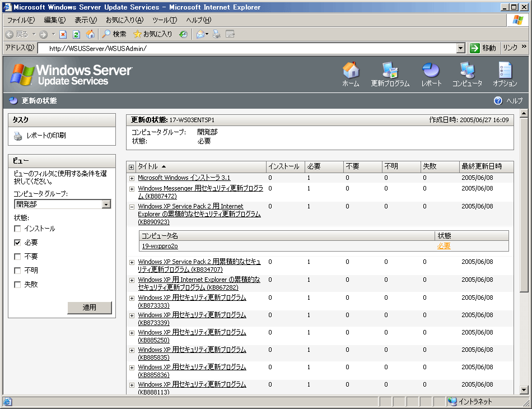Expand the Microsoft Windows インストーラ 3.1 row
The width and height of the screenshot is (532, 409).
tap(132, 178)
